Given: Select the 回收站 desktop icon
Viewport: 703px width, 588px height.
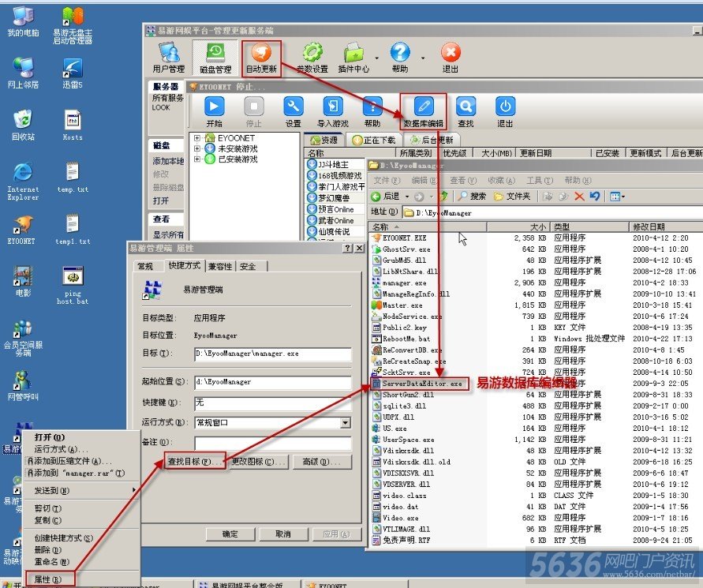Looking at the screenshot, I should pyautogui.click(x=23, y=125).
